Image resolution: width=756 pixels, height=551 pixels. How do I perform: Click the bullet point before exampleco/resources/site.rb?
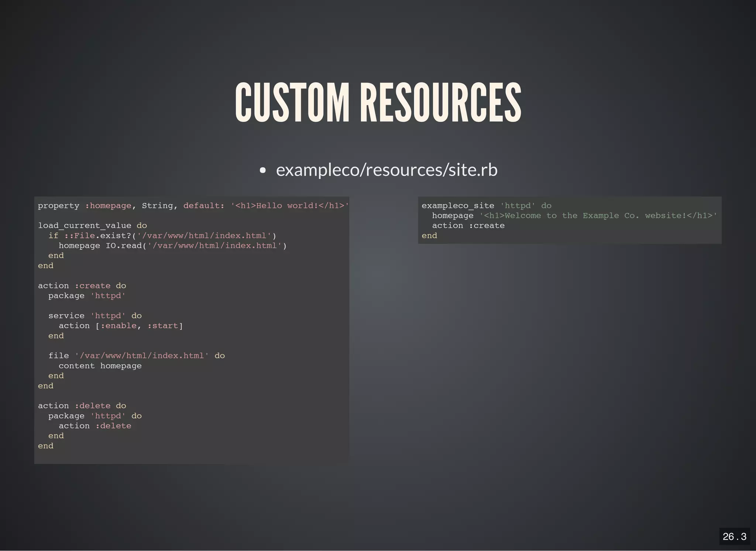click(262, 170)
